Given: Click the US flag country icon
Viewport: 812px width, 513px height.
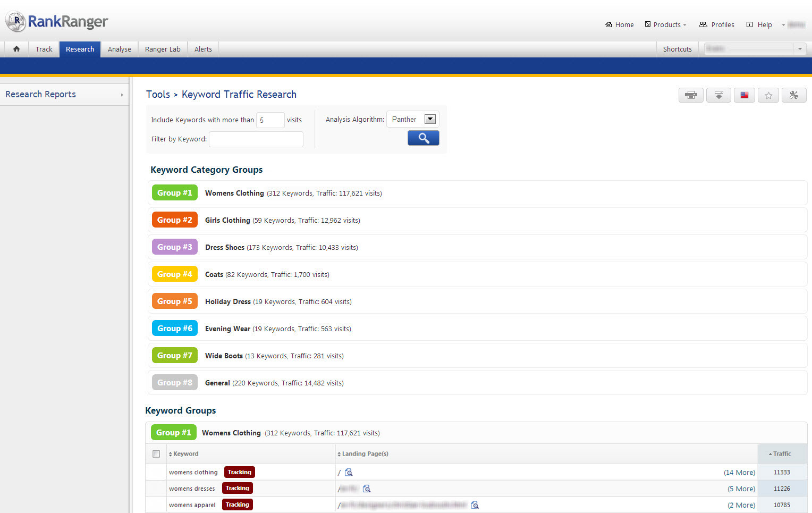Looking at the screenshot, I should 744,95.
